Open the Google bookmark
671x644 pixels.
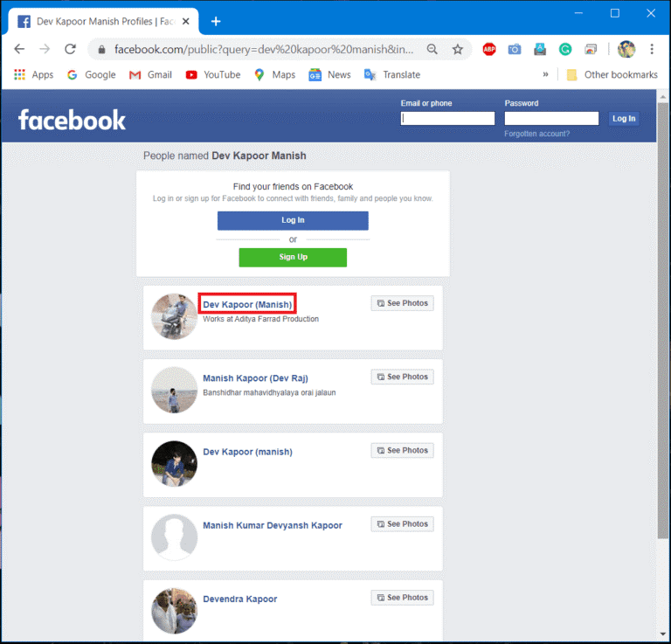92,75
